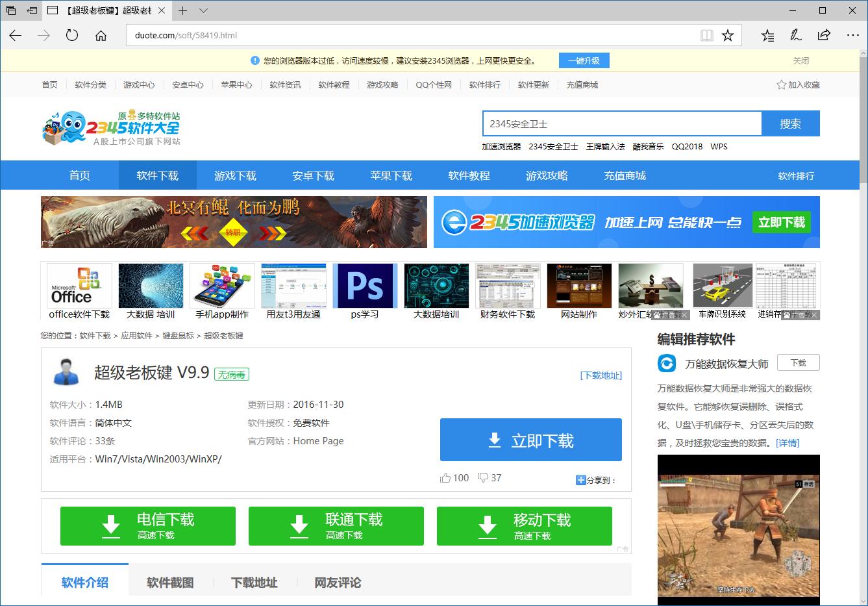This screenshot has height=606, width=868.
Task: Open the favorites hub icon
Action: click(x=767, y=36)
